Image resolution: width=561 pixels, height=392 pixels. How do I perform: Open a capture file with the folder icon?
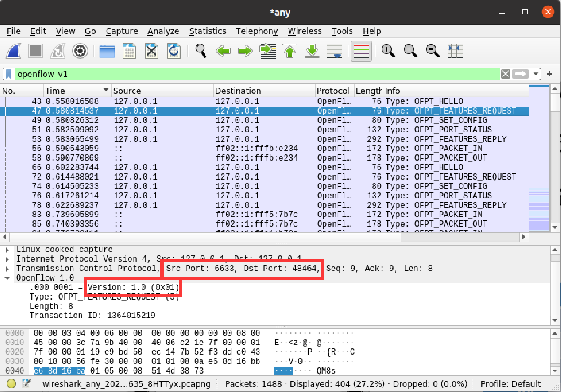[x=107, y=51]
